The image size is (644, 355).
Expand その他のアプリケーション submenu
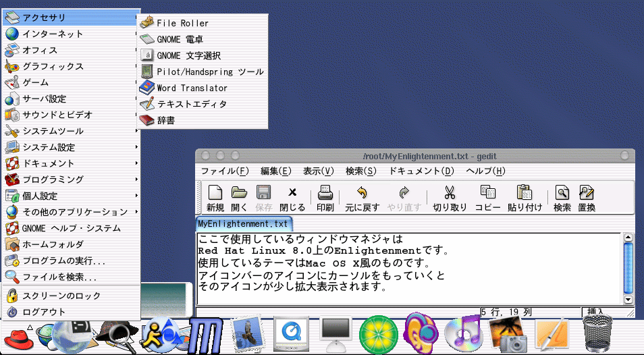[x=71, y=212]
